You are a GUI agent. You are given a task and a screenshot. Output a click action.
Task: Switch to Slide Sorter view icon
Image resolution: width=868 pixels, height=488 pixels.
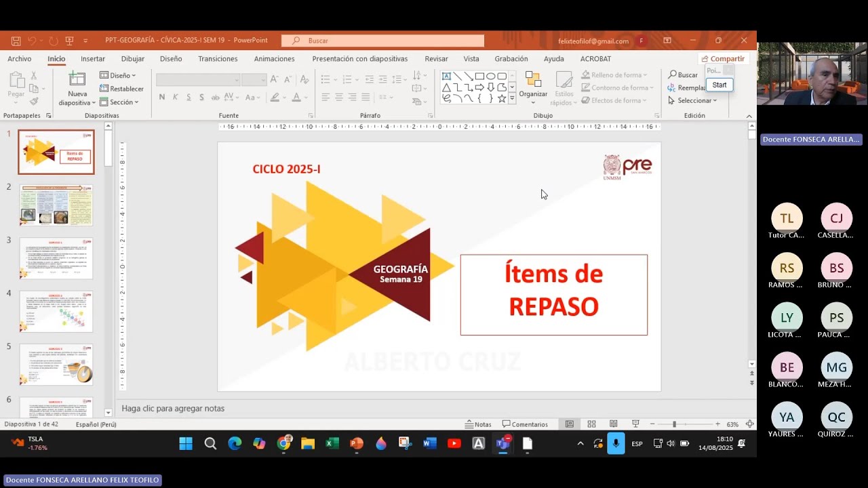pyautogui.click(x=591, y=424)
